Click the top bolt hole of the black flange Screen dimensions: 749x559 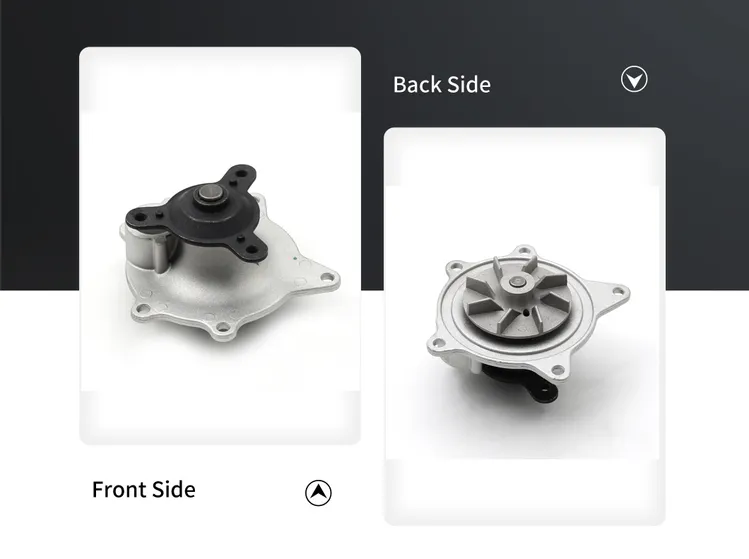click(242, 174)
